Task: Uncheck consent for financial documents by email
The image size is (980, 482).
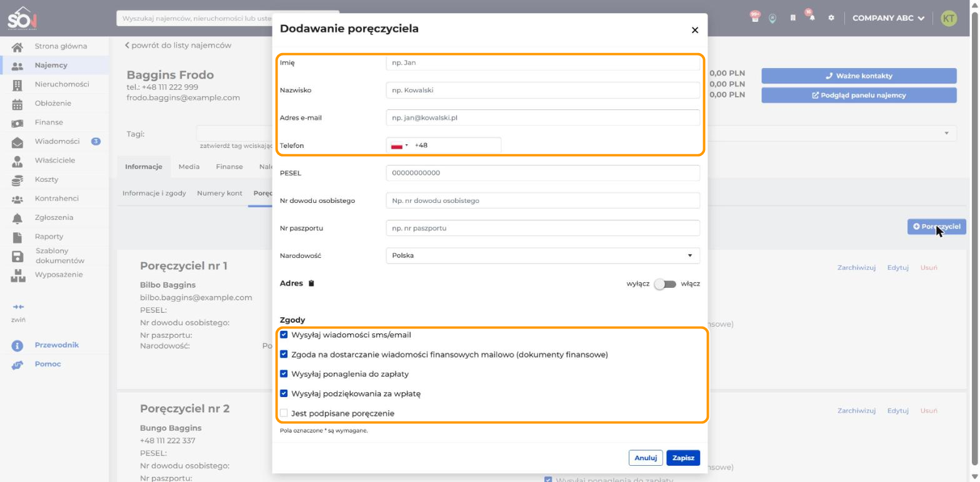Action: tap(284, 355)
